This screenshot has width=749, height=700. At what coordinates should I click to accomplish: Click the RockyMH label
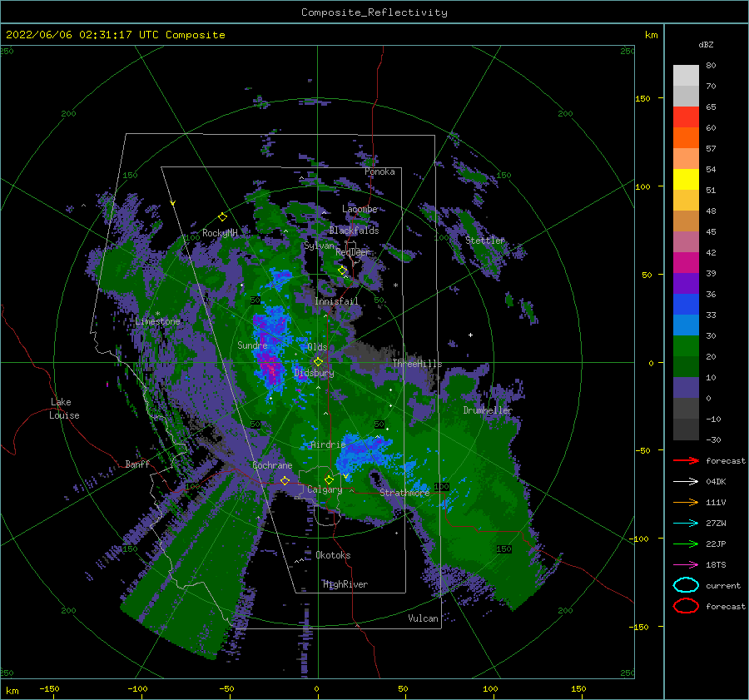tap(220, 233)
